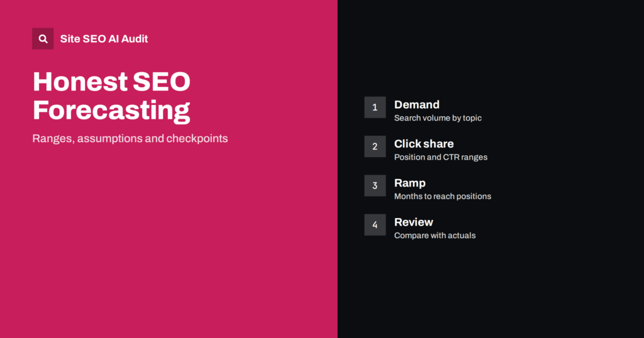Click Months to reach positions text
The width and height of the screenshot is (644, 338).
pyautogui.click(x=443, y=197)
